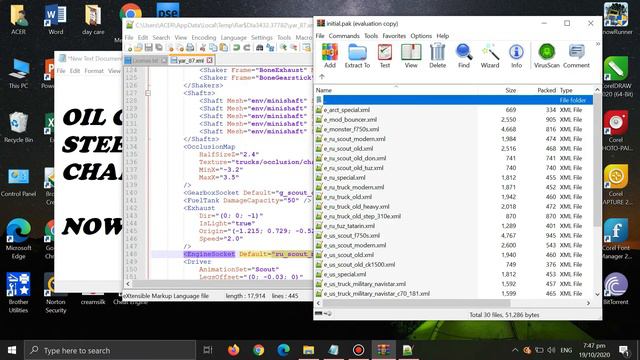
Task: Click the Paste icon in Notepad++ toolbar
Action: [224, 48]
